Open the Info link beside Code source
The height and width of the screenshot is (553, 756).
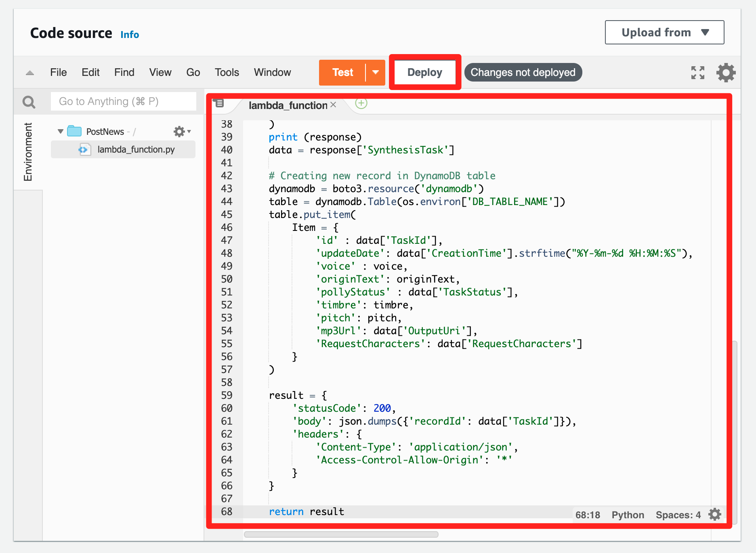pos(130,35)
